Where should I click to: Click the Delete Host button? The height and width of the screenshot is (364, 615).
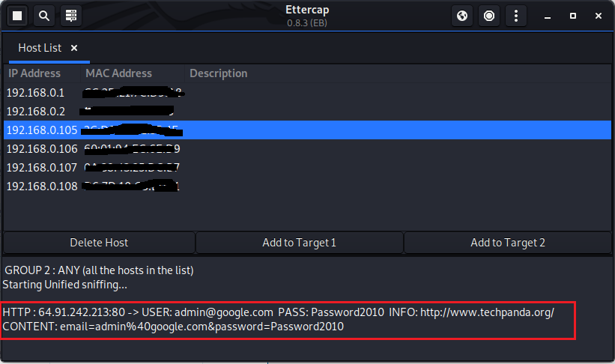[x=99, y=243]
